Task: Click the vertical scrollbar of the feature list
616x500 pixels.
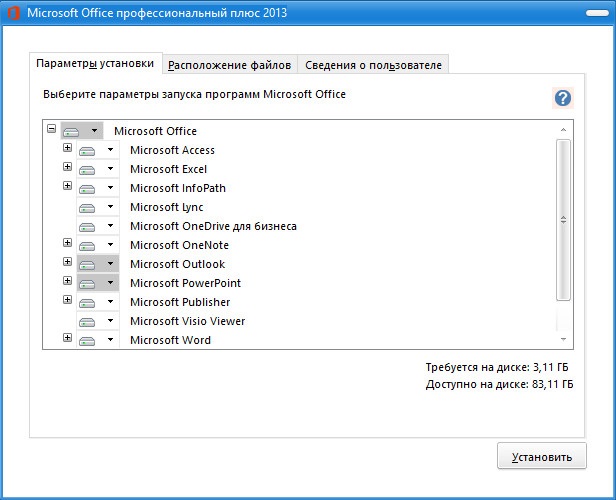Action: 563,220
